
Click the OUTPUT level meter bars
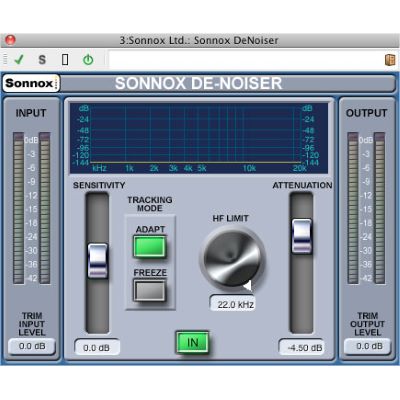click(366, 208)
